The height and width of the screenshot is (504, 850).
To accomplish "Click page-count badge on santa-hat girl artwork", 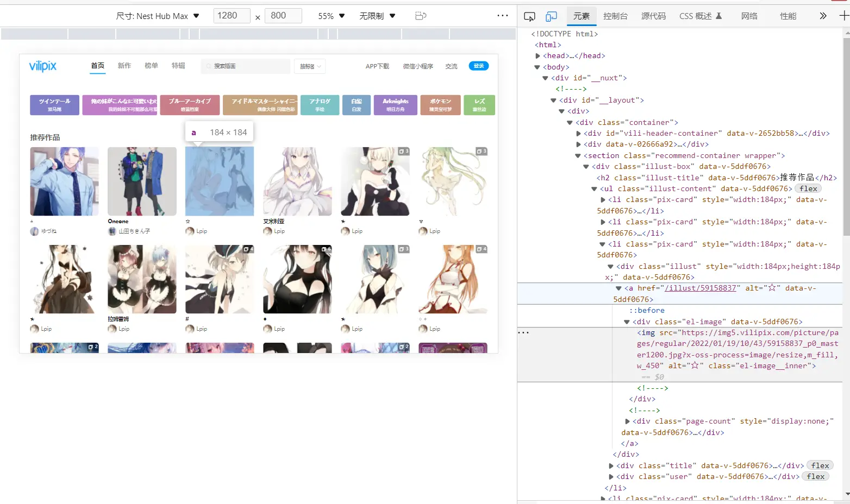I will [404, 152].
